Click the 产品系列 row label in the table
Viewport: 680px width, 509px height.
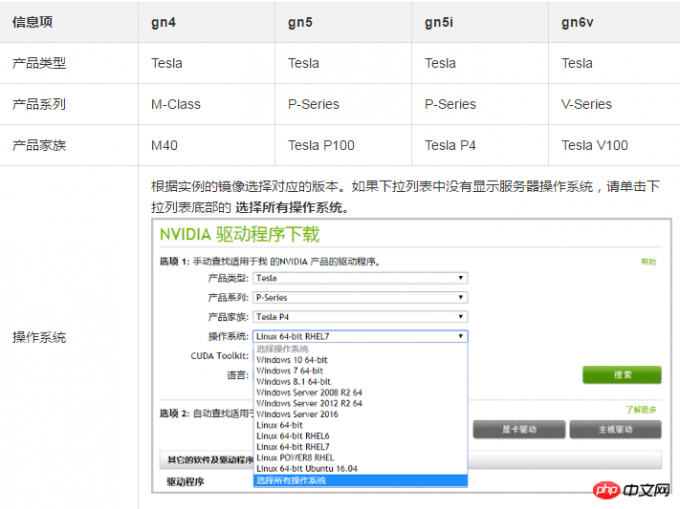click(39, 104)
